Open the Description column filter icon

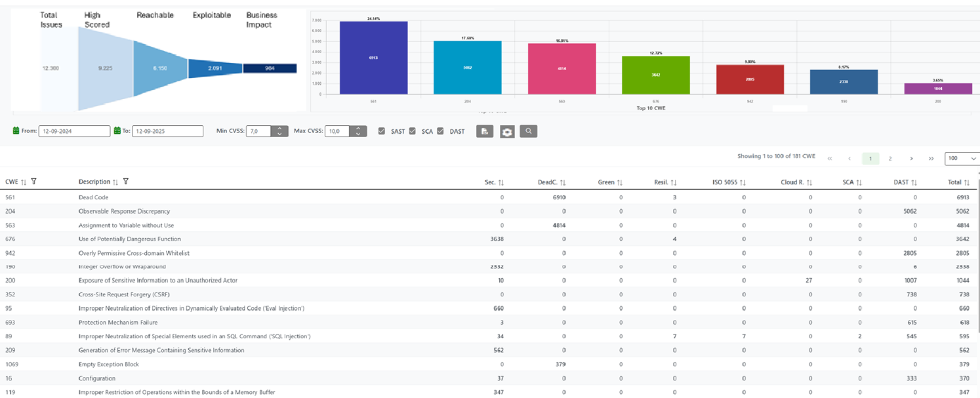click(126, 182)
